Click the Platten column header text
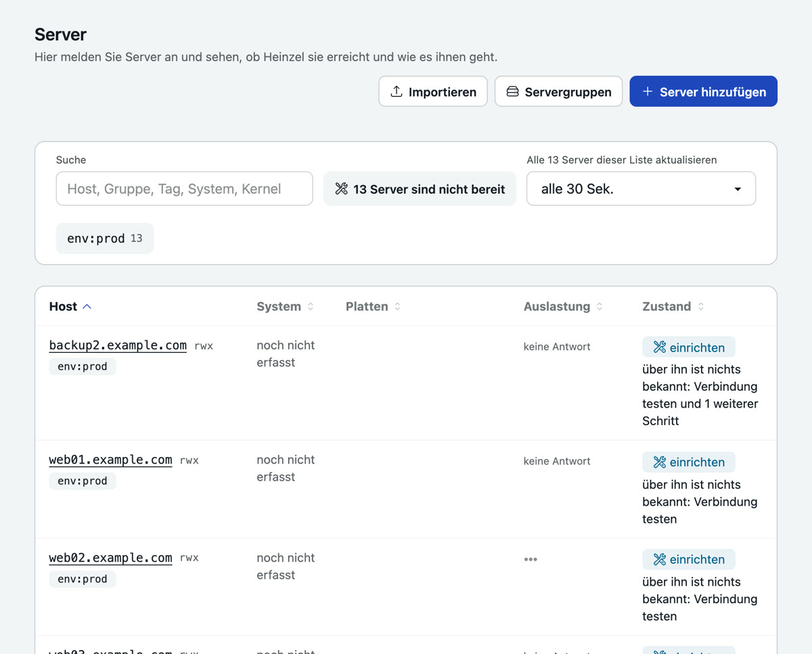The image size is (812, 654). click(367, 307)
